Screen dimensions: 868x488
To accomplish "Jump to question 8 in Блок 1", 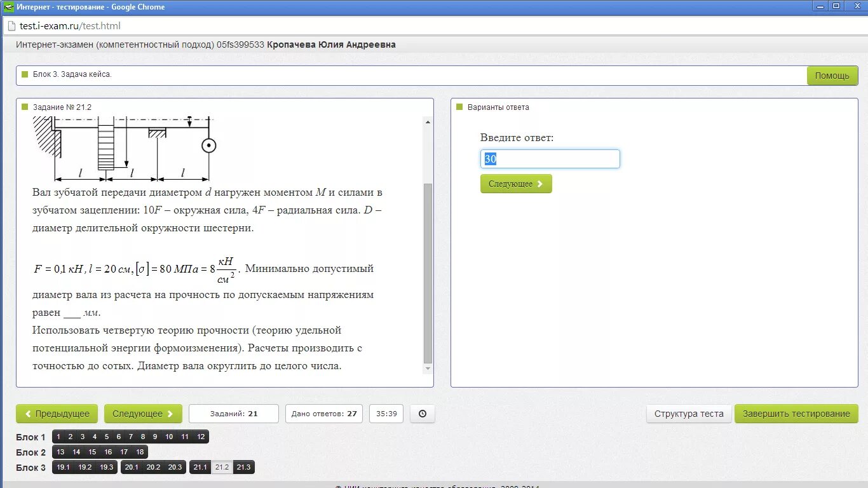I will tap(143, 437).
